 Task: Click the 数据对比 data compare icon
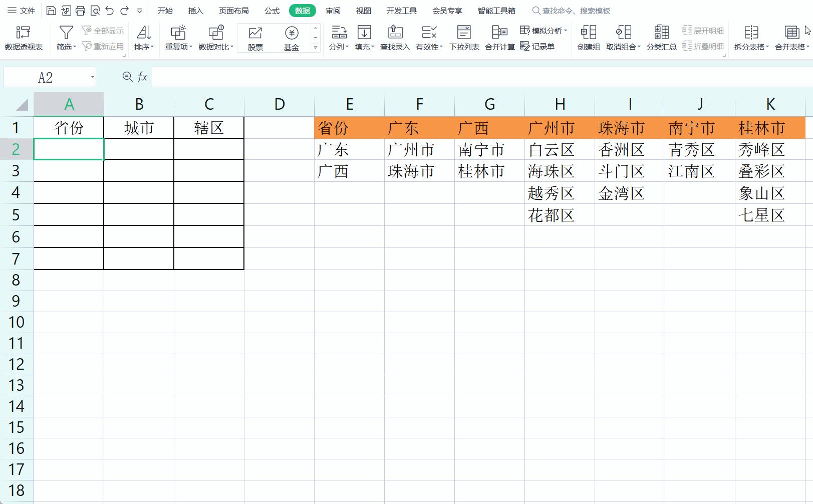click(216, 33)
